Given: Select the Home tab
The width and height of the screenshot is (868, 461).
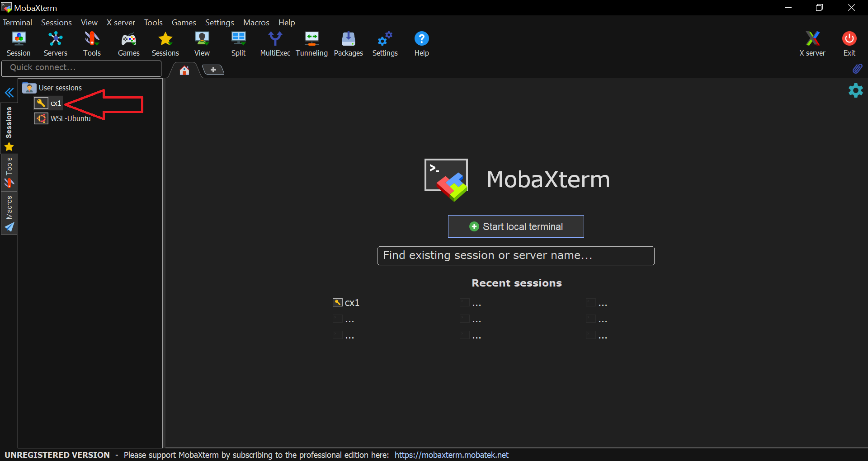Looking at the screenshot, I should click(x=184, y=70).
